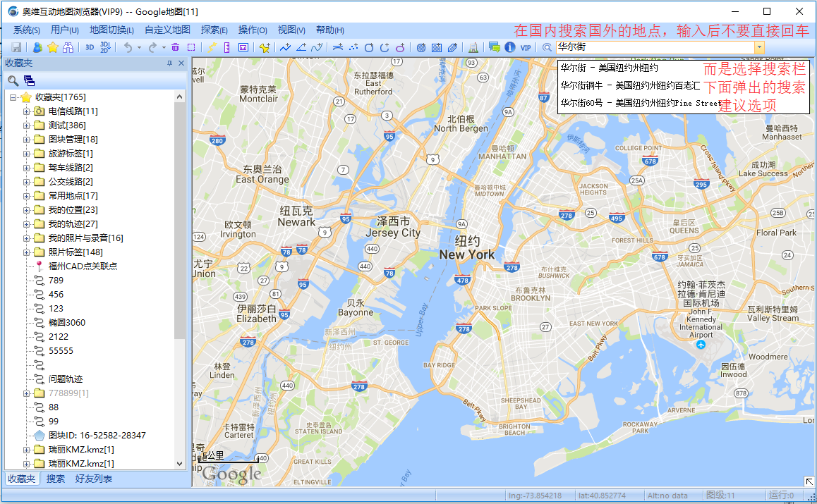Select the add circle tool
The height and width of the screenshot is (504, 817).
369,47
